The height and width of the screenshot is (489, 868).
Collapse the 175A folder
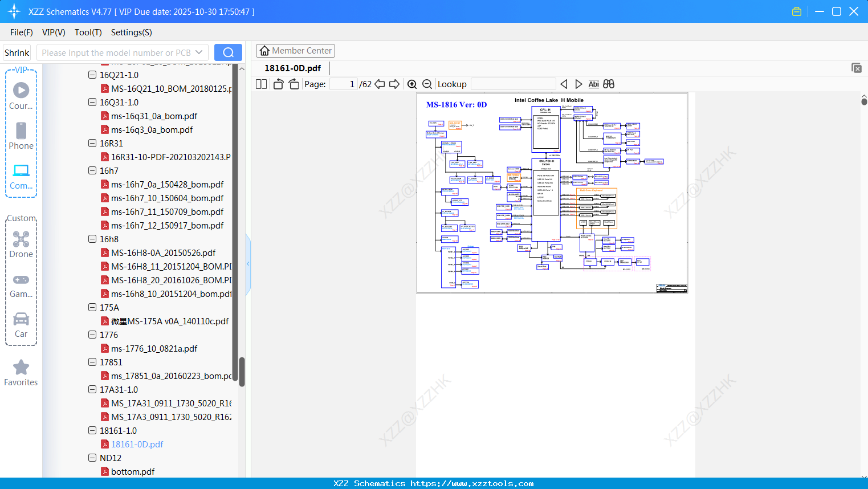pyautogui.click(x=92, y=307)
